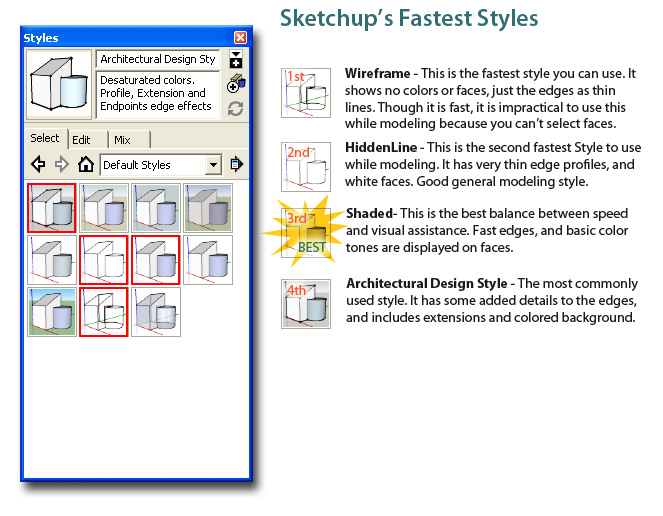663x516 pixels.
Task: Select the style with flat grey-blue background
Action: pyautogui.click(x=156, y=208)
